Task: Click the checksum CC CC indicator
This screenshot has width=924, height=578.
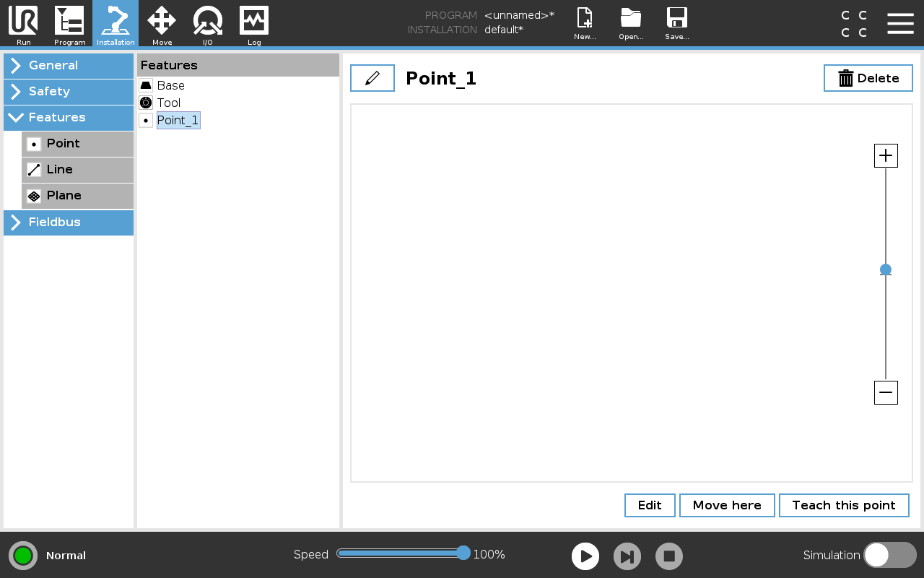Action: click(x=854, y=24)
